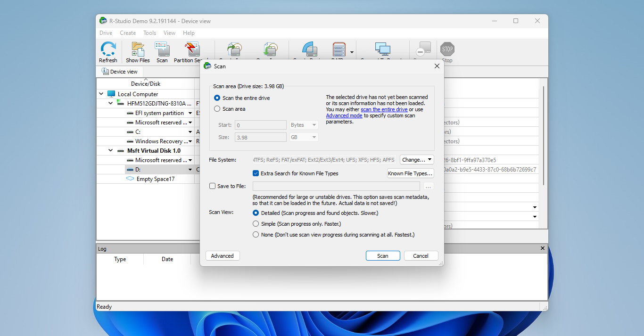This screenshot has width=644, height=336.
Task: Click the Empty Space17 icon
Action: [x=130, y=179]
